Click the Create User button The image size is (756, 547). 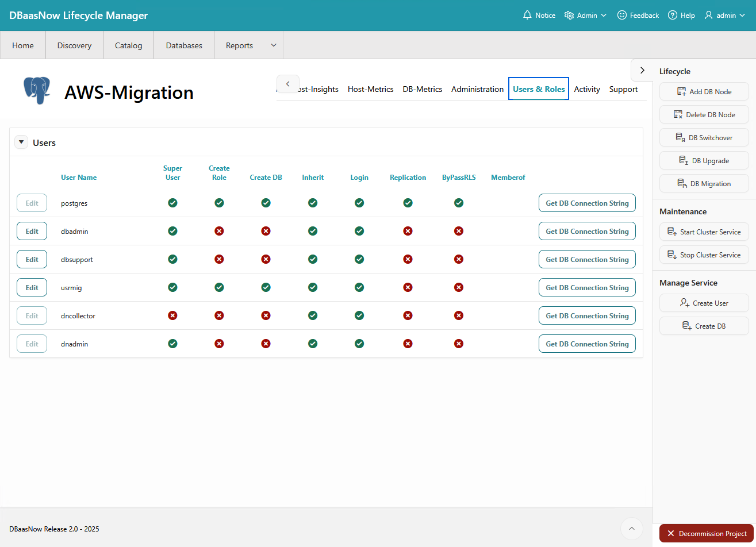point(704,303)
